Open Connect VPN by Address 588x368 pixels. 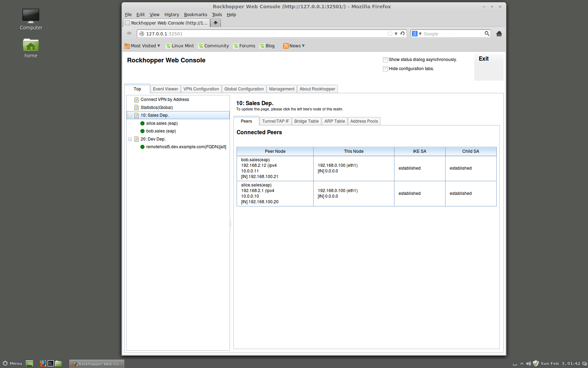click(164, 100)
